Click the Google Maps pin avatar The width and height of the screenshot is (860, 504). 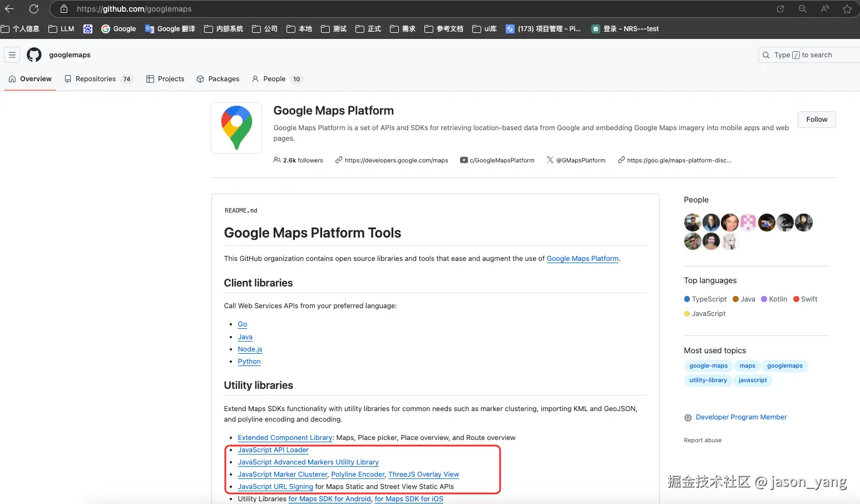coord(236,128)
